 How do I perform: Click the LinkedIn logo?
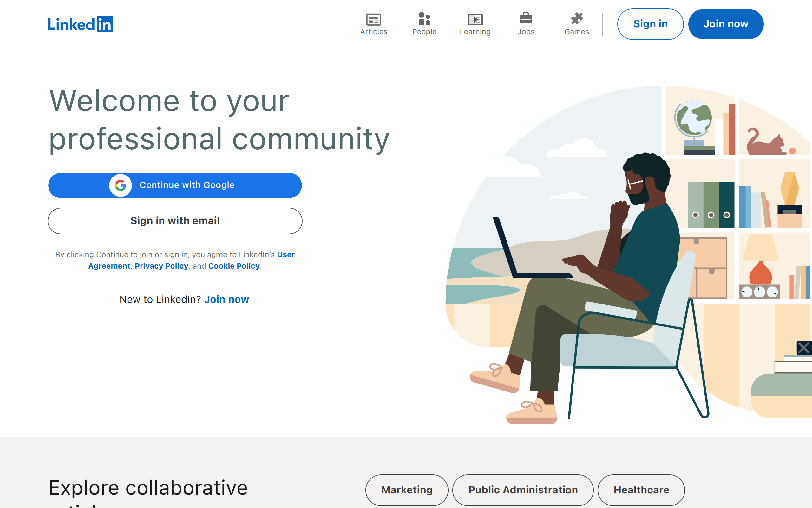pyautogui.click(x=81, y=24)
